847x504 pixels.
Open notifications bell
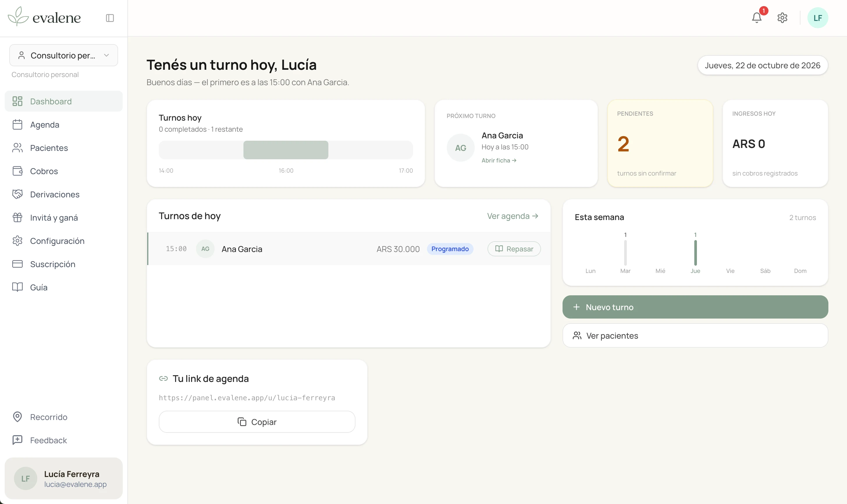757,18
